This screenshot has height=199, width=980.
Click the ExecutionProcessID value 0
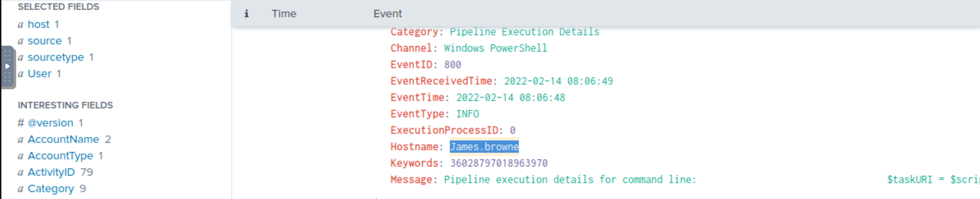click(x=512, y=130)
